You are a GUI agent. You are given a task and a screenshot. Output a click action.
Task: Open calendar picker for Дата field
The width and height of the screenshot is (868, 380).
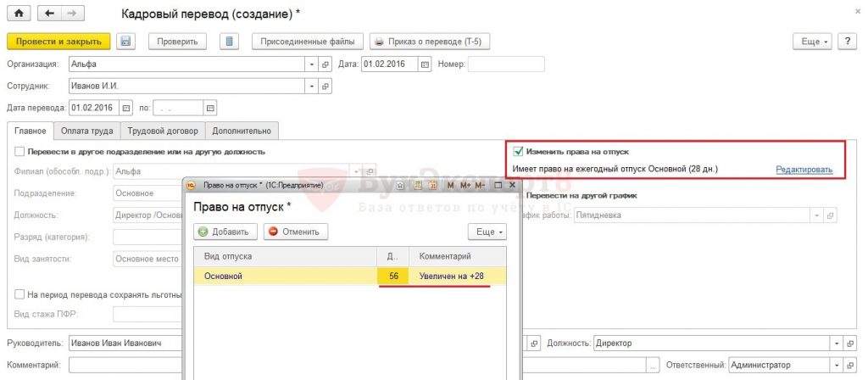pyautogui.click(x=426, y=64)
